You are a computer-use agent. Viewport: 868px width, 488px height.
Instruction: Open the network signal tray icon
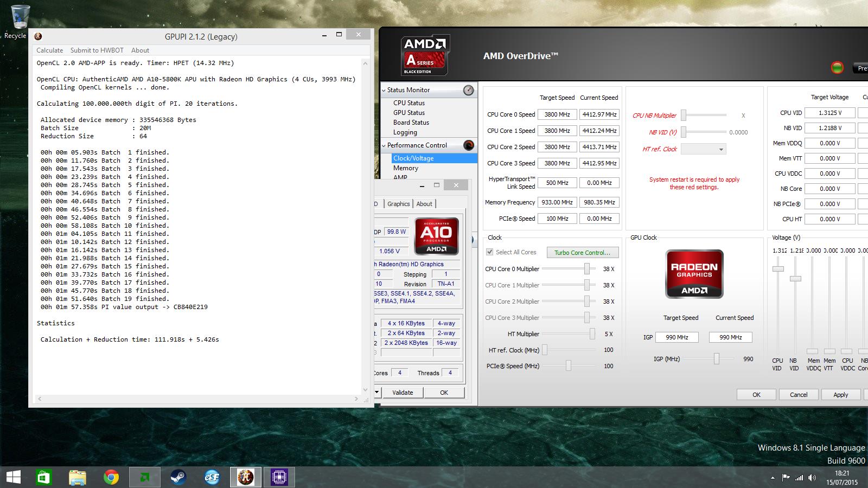pos(799,478)
